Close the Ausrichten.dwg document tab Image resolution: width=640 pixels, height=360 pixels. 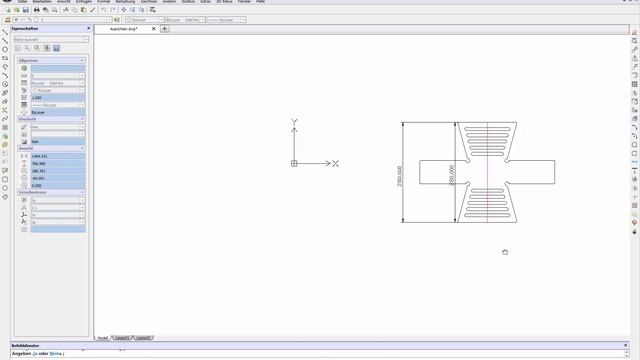153,29
